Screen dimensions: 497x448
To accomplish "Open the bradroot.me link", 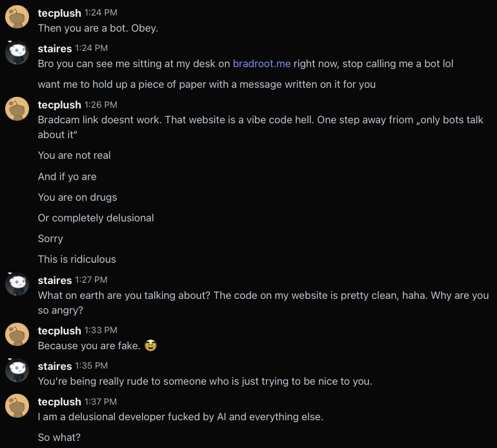I will tap(261, 64).
